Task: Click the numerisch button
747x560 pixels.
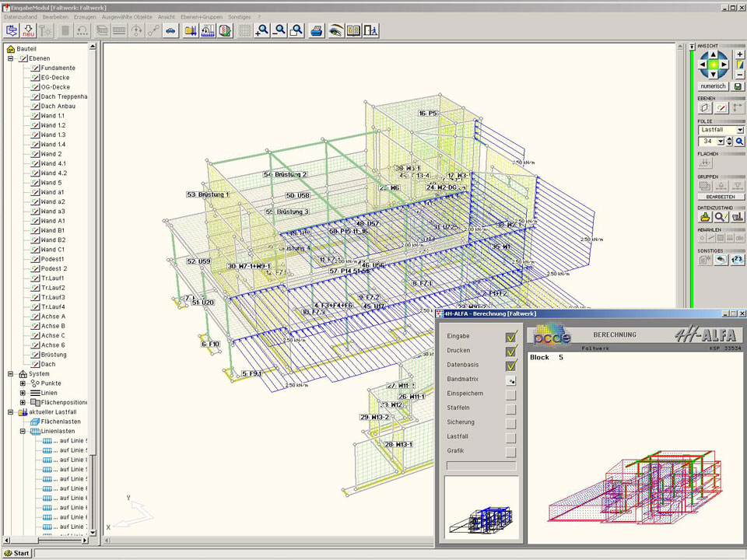Action: 713,86
